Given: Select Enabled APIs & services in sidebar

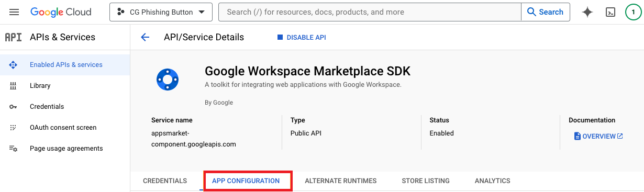Looking at the screenshot, I should coord(65,65).
